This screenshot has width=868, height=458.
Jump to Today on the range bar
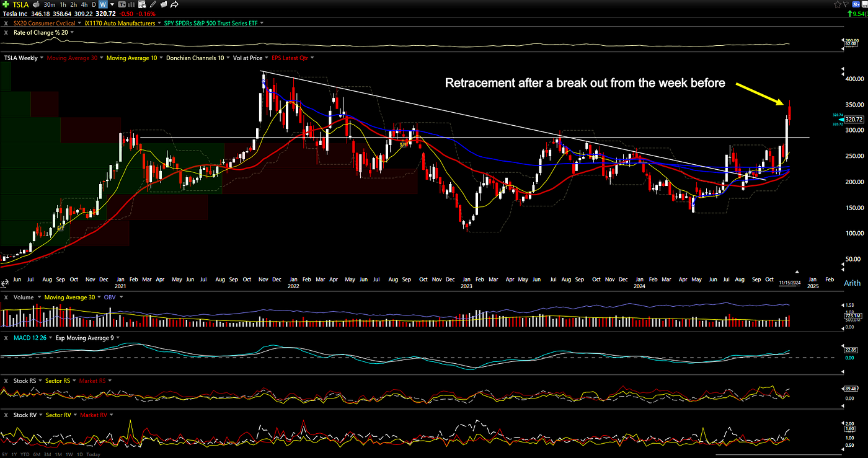(94, 454)
